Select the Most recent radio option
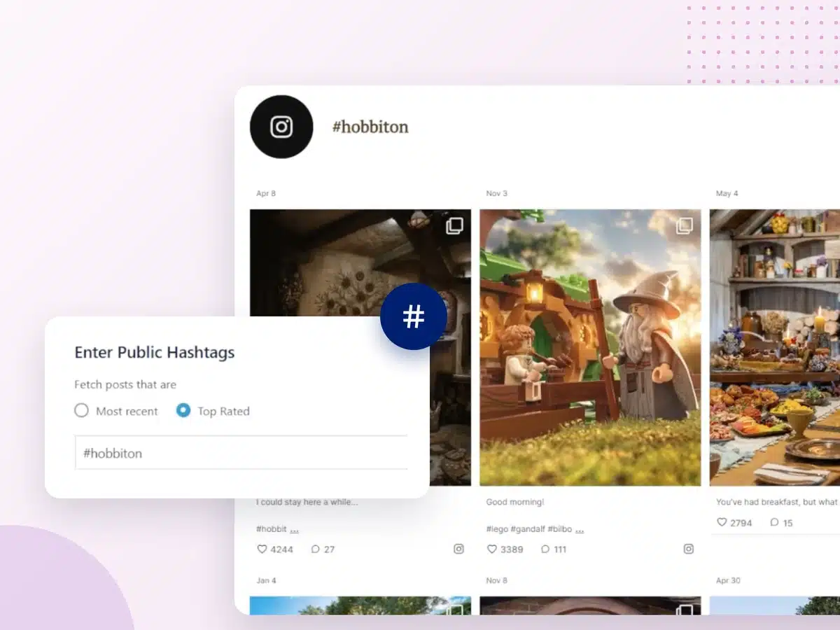This screenshot has height=630, width=840. (82, 411)
